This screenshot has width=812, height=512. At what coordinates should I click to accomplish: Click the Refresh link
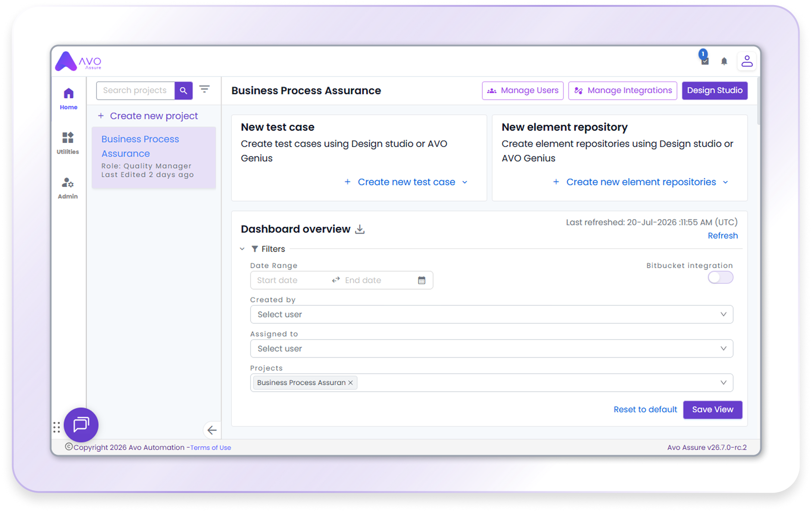click(x=722, y=236)
